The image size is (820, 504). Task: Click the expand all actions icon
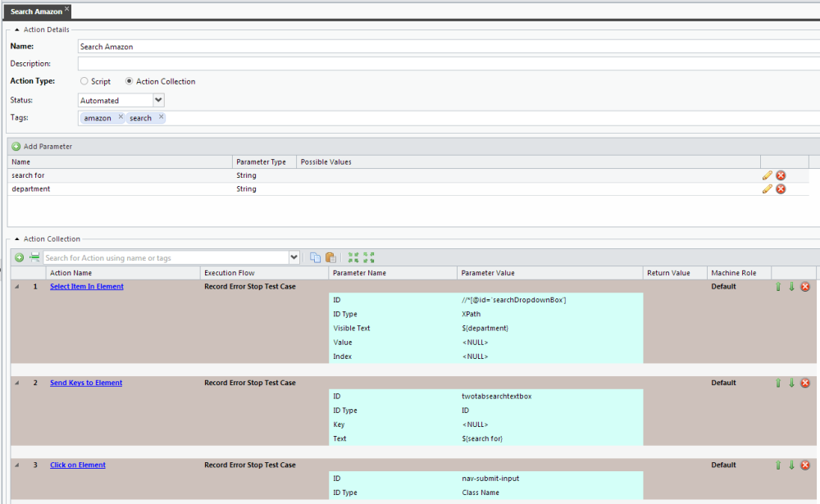coord(353,258)
